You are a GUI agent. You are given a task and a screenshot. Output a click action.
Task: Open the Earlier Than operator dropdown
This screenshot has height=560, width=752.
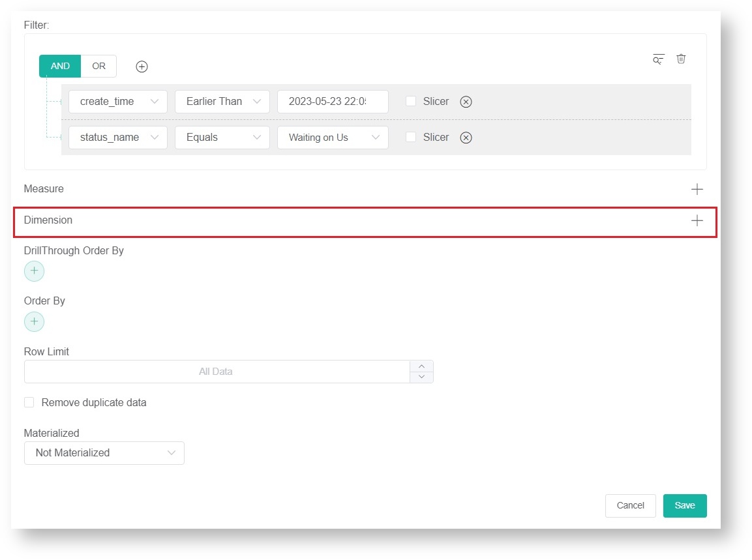point(222,102)
